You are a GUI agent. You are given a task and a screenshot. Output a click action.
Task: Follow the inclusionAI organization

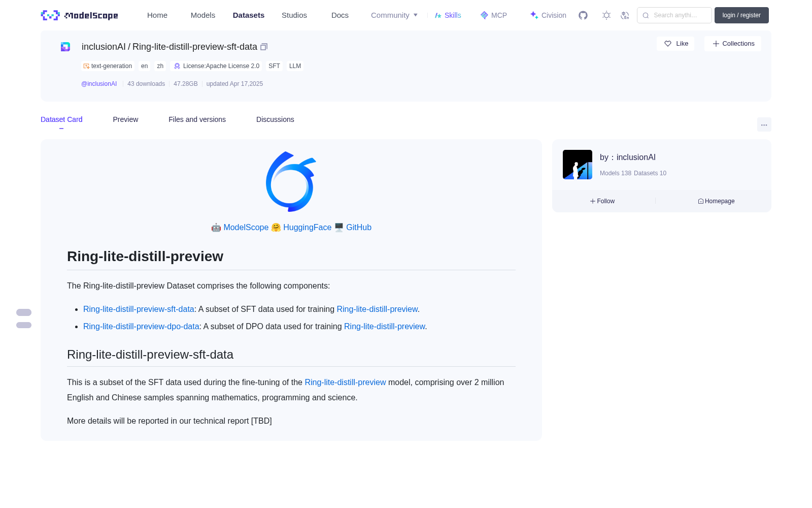point(602,201)
